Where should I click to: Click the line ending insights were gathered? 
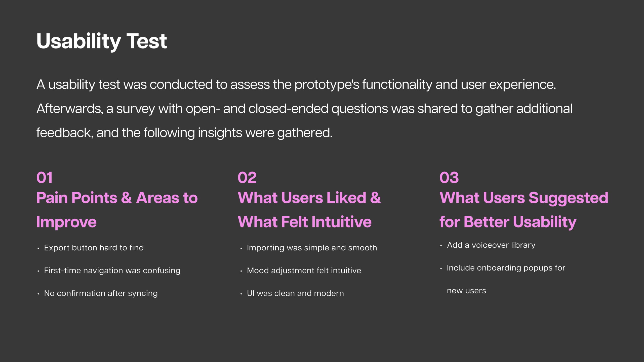click(184, 133)
